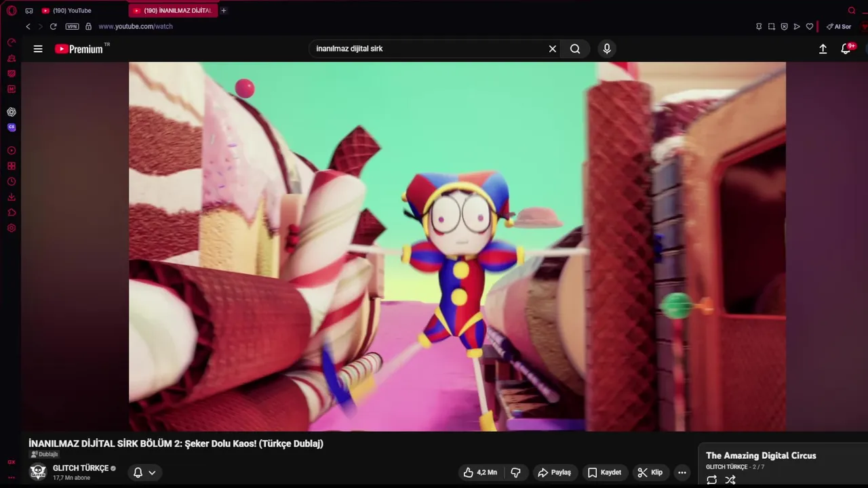Screen dimensions: 868x488
Task: Start voice search with microphone
Action: point(607,49)
